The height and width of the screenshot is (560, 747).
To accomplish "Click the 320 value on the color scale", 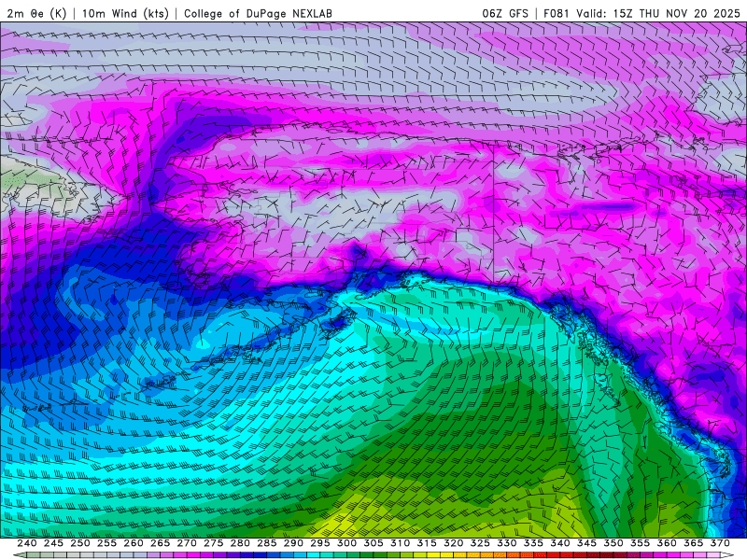I will point(454,543).
